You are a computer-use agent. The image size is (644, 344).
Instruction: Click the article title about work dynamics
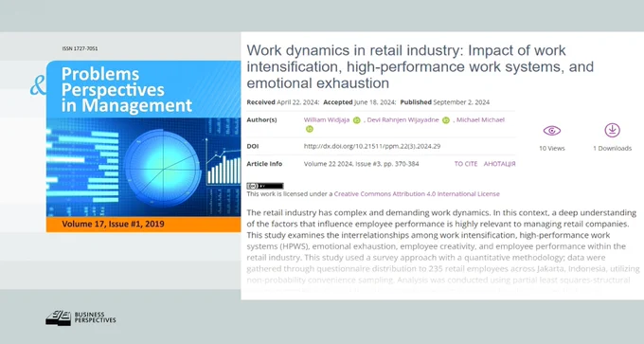420,66
